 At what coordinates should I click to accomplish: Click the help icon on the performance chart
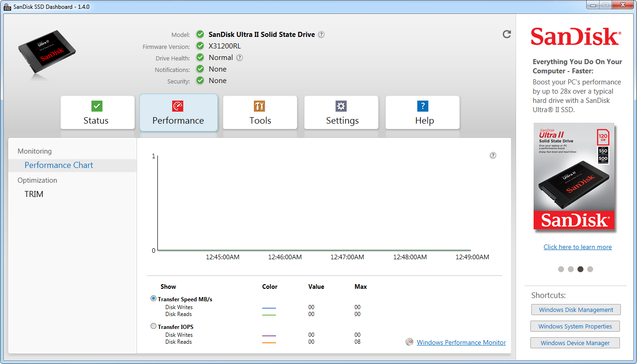coord(493,155)
